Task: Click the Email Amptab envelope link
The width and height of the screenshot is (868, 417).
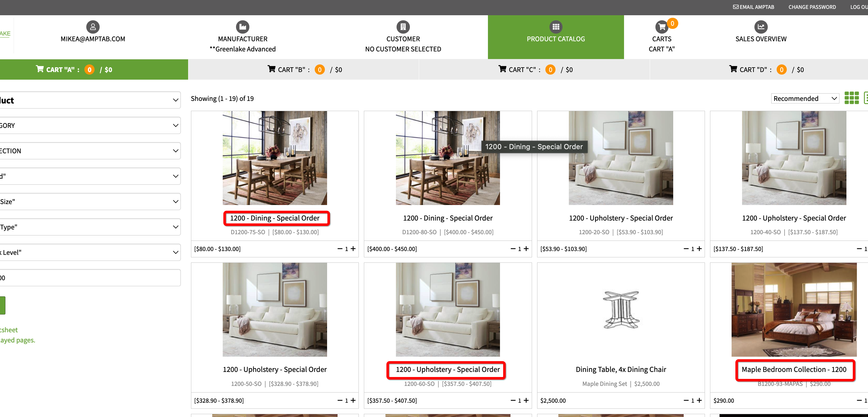Action: point(753,7)
